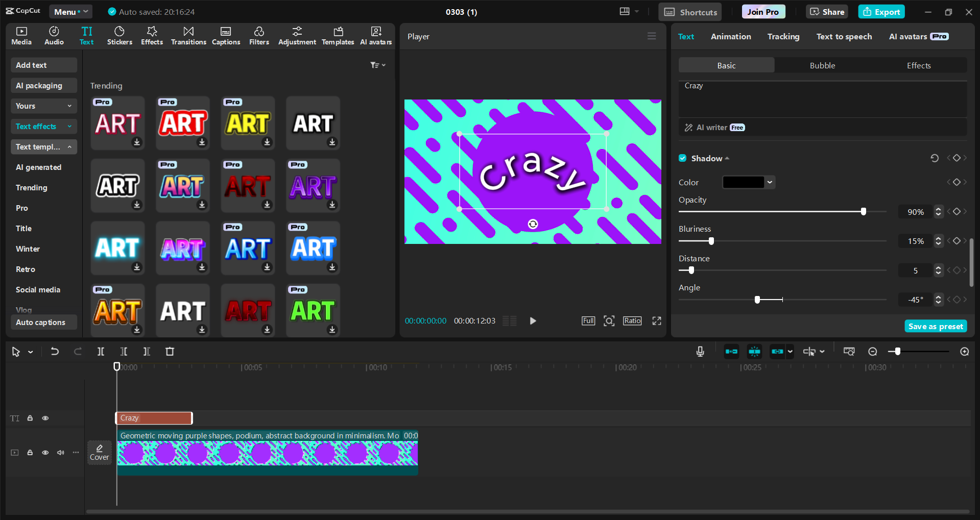Open the Menu dropdown
This screenshot has height=520, width=980.
pyautogui.click(x=70, y=12)
